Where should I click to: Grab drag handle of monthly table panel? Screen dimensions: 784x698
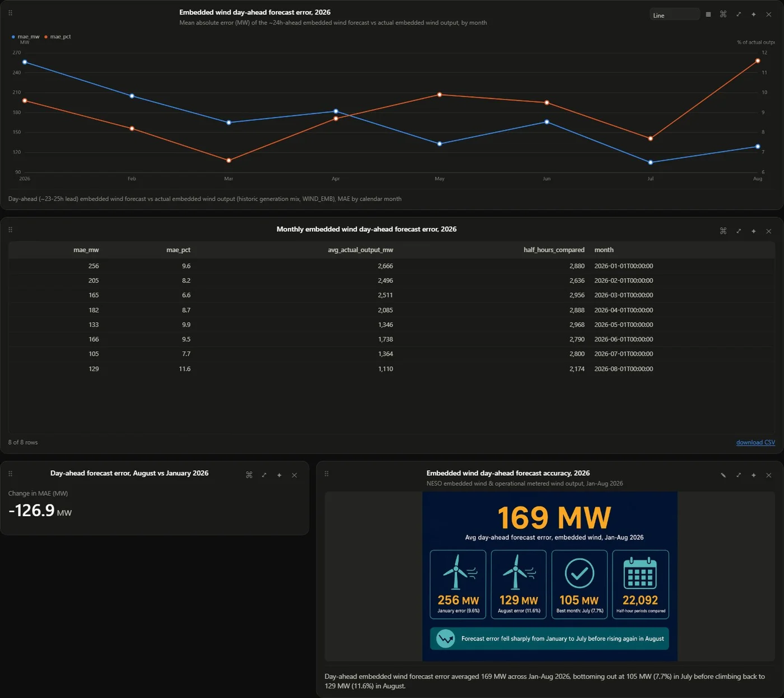click(10, 229)
